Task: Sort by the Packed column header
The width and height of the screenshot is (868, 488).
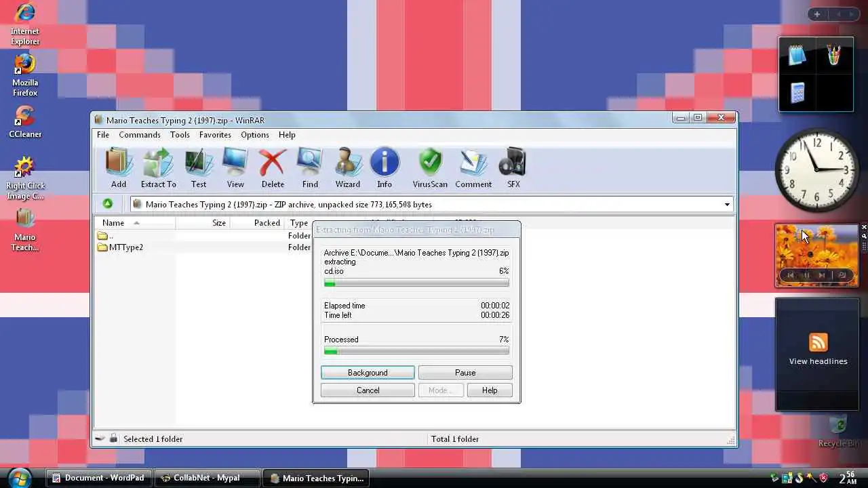Action: coord(257,223)
